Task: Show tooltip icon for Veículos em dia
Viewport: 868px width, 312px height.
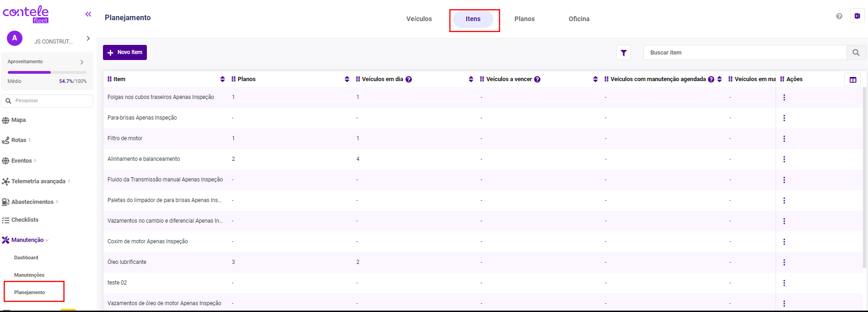Action: 409,79
